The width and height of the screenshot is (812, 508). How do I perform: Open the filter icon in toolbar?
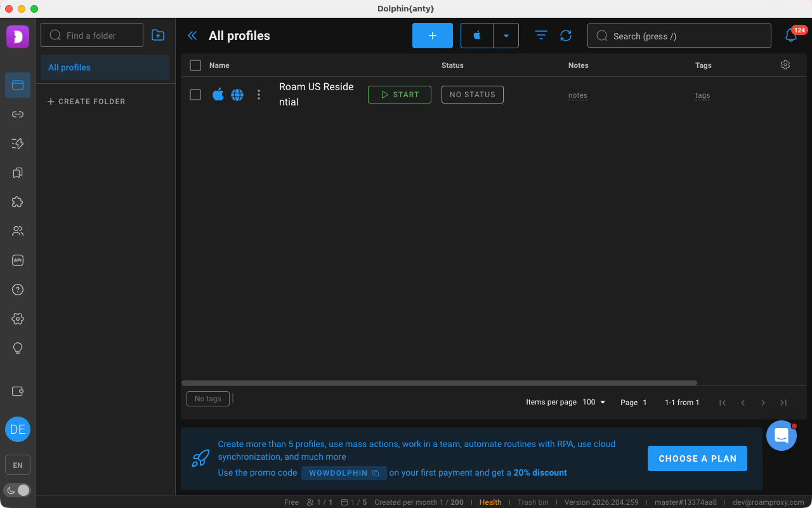point(541,36)
